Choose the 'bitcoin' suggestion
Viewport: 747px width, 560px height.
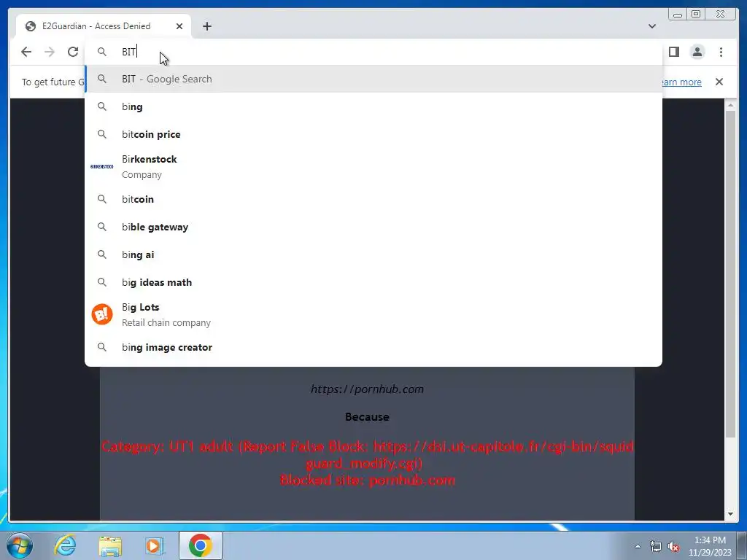(x=373, y=199)
